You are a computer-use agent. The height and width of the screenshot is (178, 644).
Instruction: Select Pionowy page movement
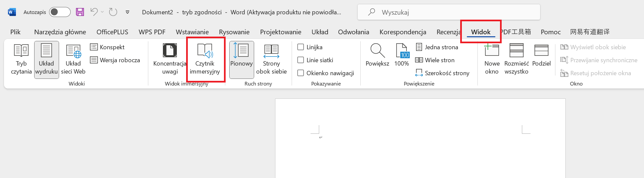coord(242,60)
